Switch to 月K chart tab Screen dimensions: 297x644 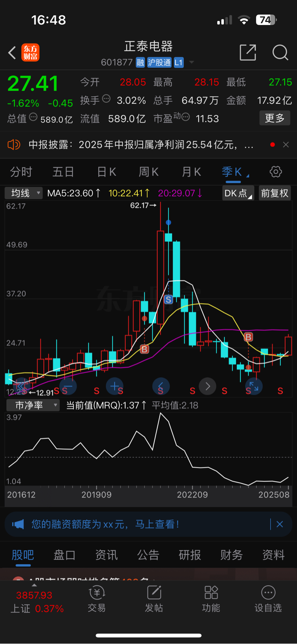tap(191, 172)
